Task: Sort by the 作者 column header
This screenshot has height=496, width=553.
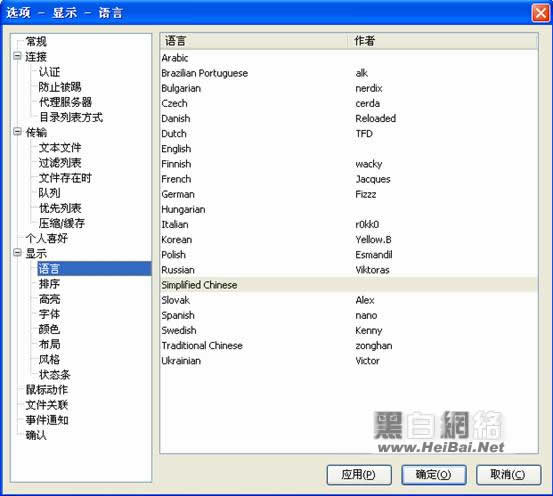Action: click(443, 41)
